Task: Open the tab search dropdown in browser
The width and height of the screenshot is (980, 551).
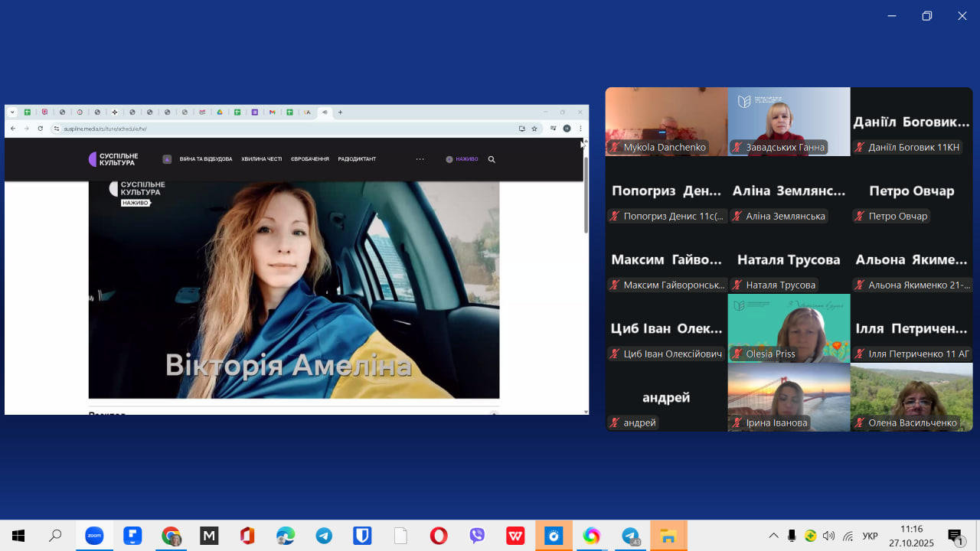Action: (12, 112)
